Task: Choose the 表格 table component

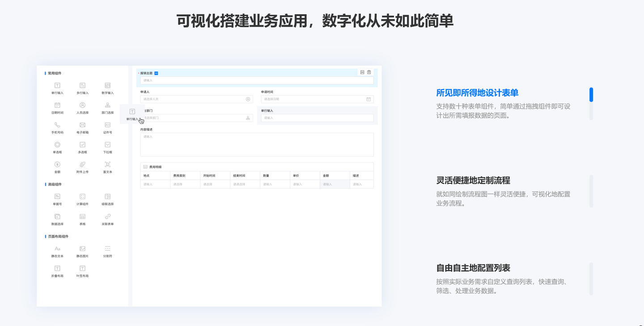Action: pos(82,220)
